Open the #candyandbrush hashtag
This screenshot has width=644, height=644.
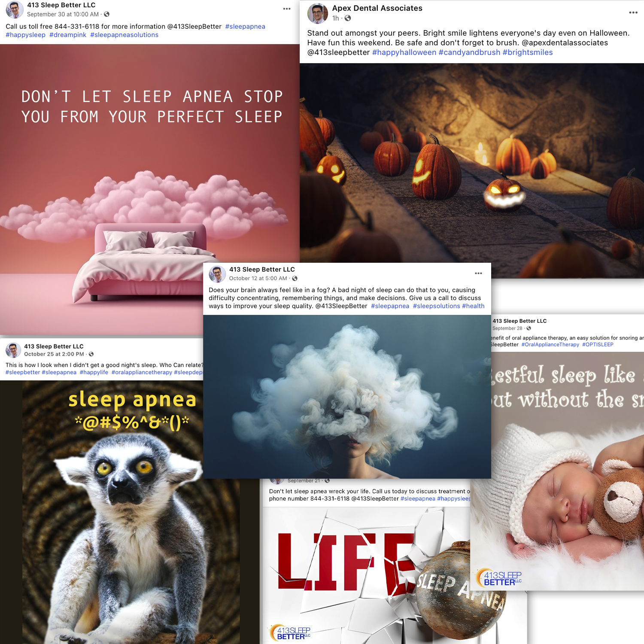tap(469, 52)
